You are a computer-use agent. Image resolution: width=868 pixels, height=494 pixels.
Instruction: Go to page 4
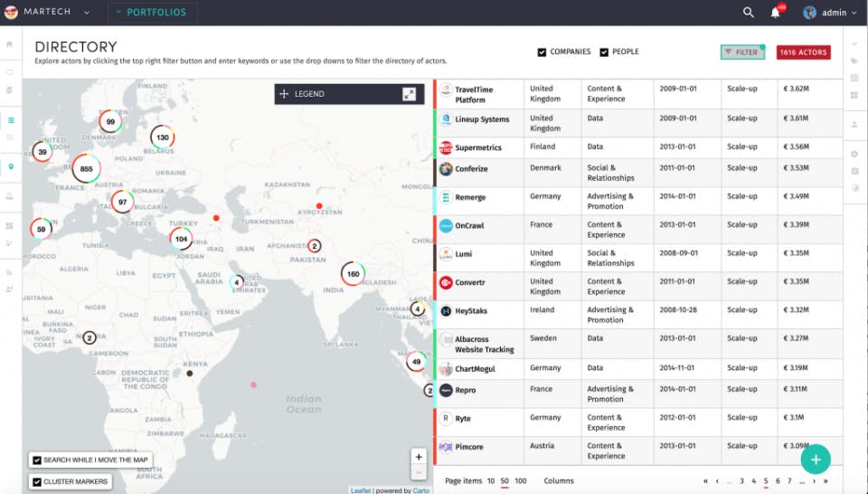point(753,480)
